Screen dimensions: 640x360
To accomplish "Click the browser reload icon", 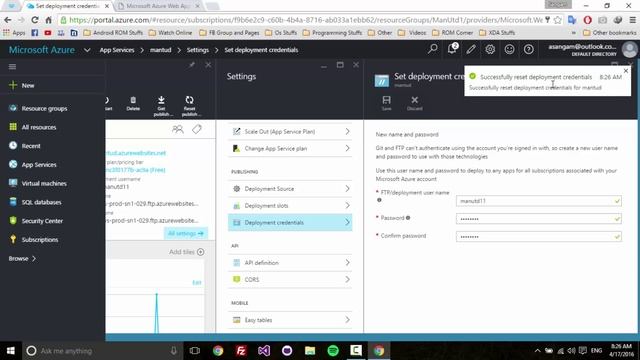I will click(35, 20).
